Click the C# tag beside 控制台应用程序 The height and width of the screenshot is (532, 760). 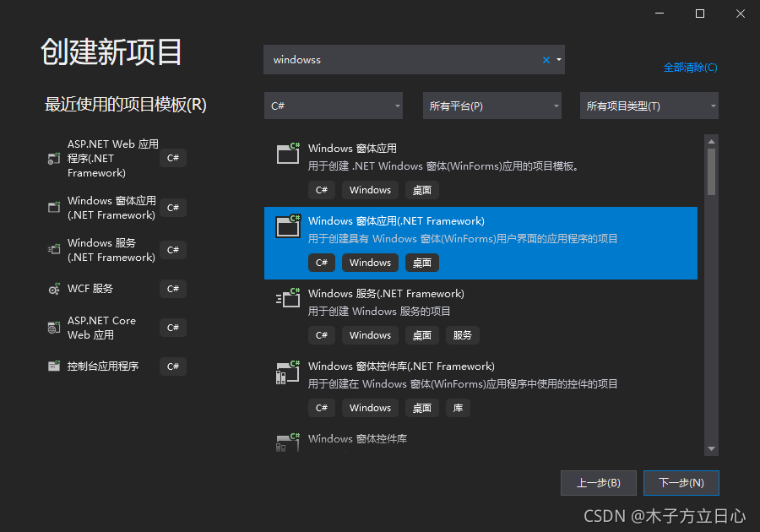tap(173, 366)
